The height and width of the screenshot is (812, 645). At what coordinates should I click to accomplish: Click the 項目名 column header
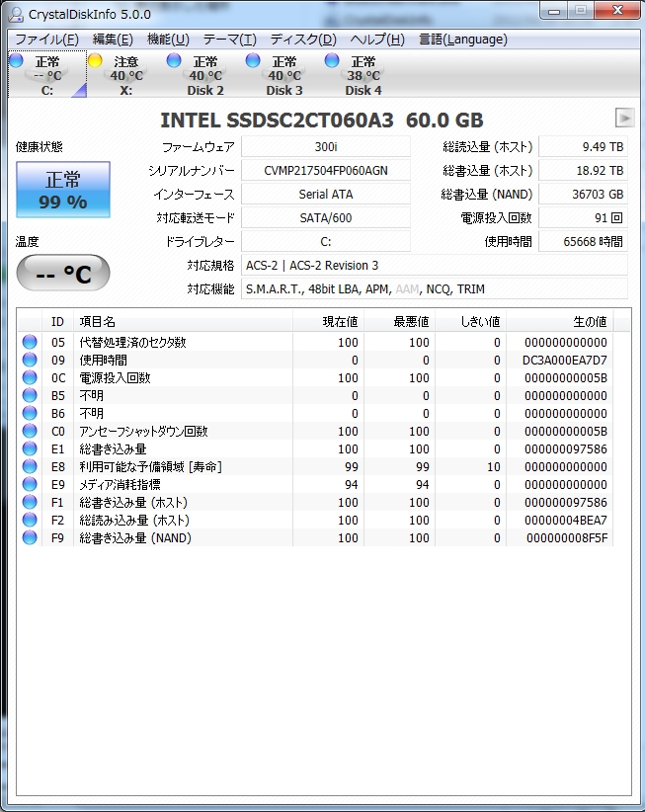(x=184, y=322)
